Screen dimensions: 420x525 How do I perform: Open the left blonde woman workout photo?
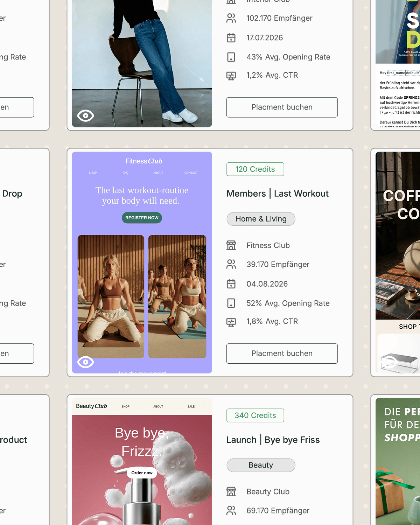111,296
